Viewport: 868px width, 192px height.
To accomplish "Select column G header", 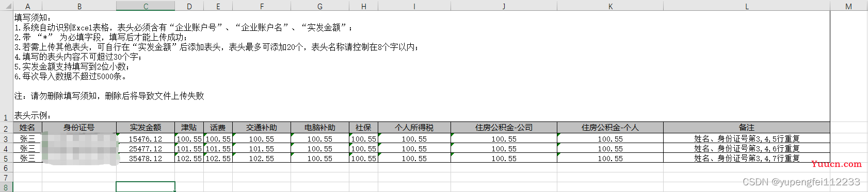I will 320,6.
